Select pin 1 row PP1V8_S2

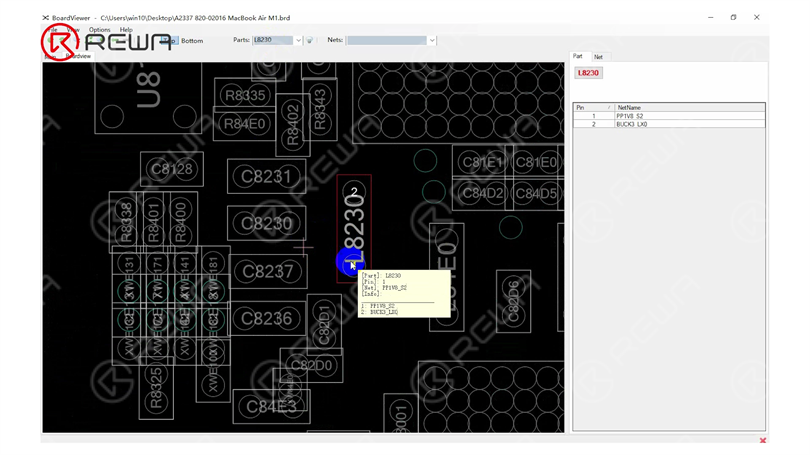click(x=669, y=116)
